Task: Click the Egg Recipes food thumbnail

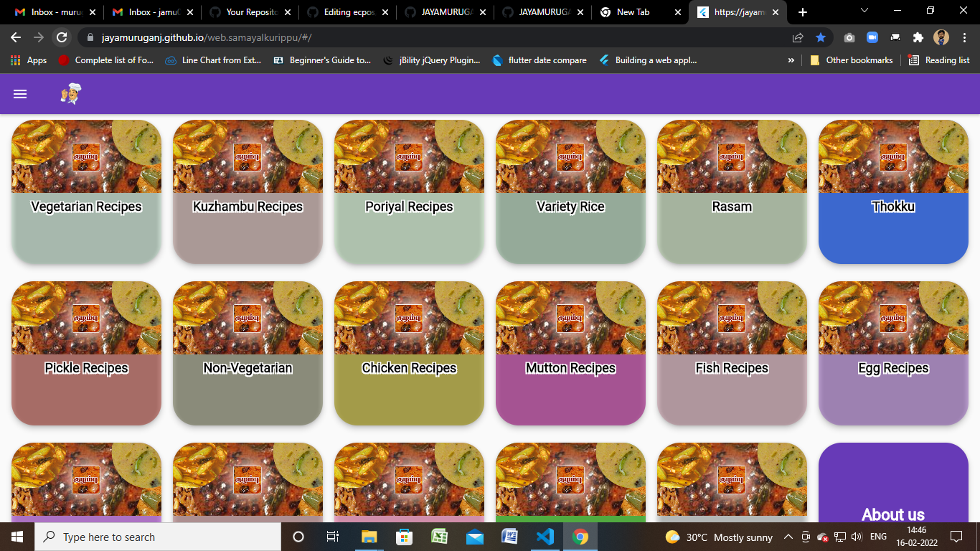Action: [893, 318]
